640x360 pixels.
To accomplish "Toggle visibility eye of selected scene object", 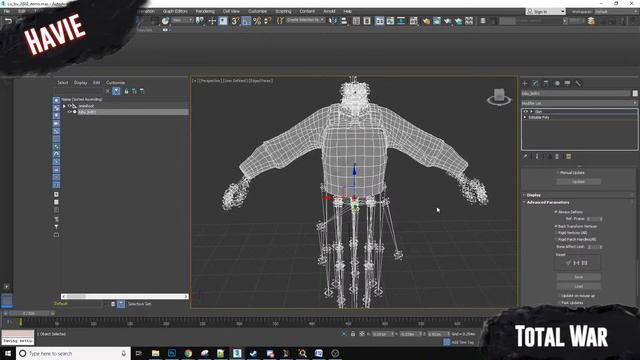I will tap(70, 112).
